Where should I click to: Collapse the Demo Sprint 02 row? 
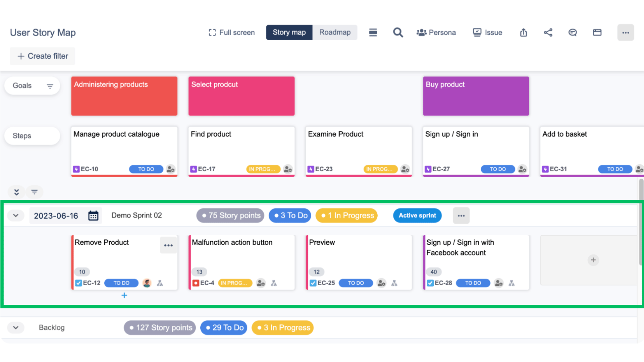(x=15, y=215)
